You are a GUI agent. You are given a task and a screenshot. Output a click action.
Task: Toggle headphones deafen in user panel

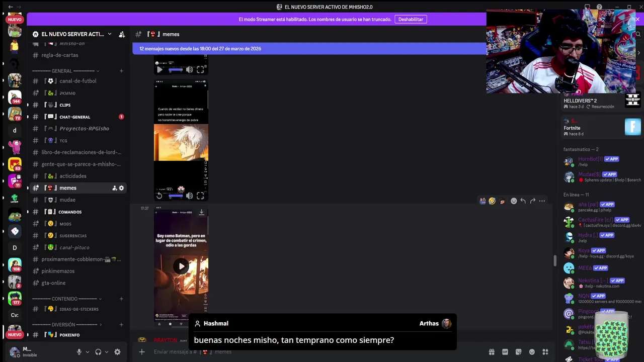98,352
